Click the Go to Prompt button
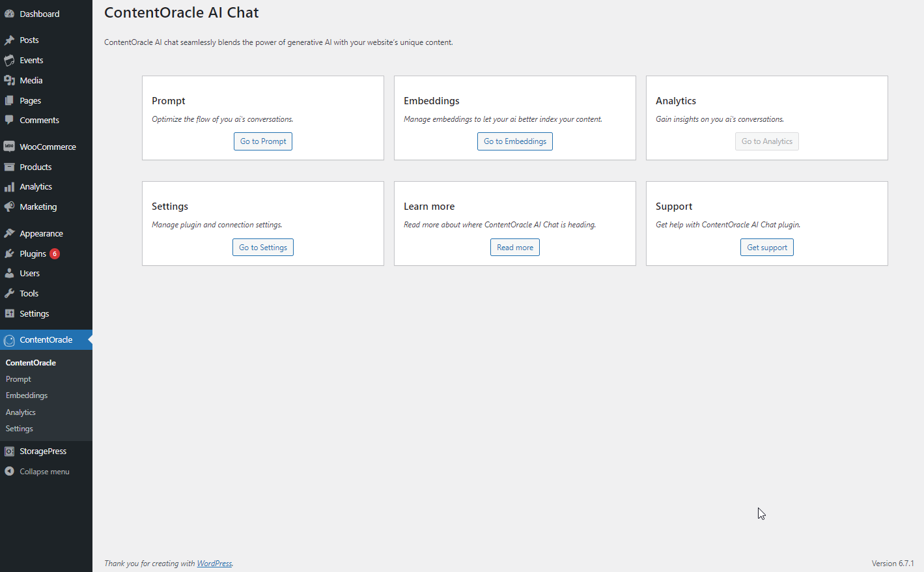The width and height of the screenshot is (924, 572). pos(263,141)
